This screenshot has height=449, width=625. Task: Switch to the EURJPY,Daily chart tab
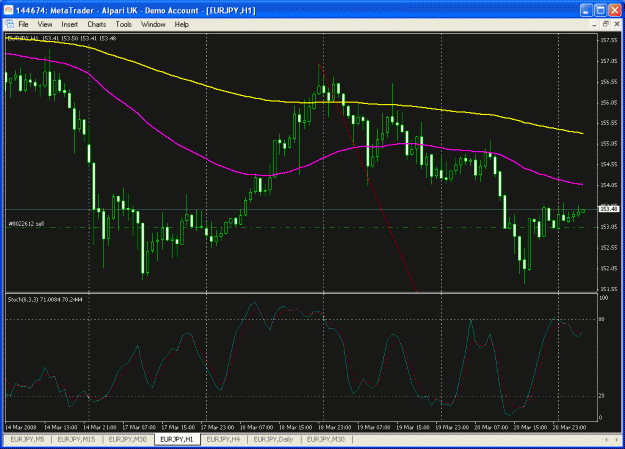click(x=273, y=439)
